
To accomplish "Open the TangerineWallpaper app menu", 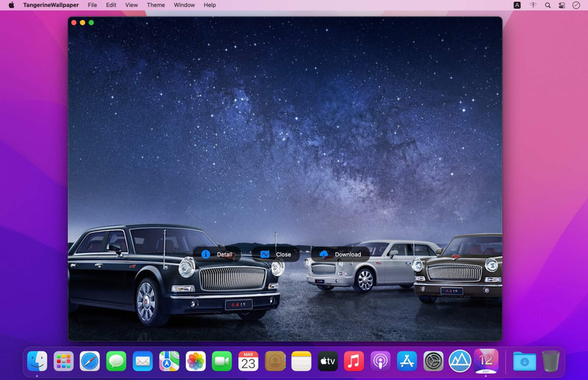I will [x=51, y=5].
